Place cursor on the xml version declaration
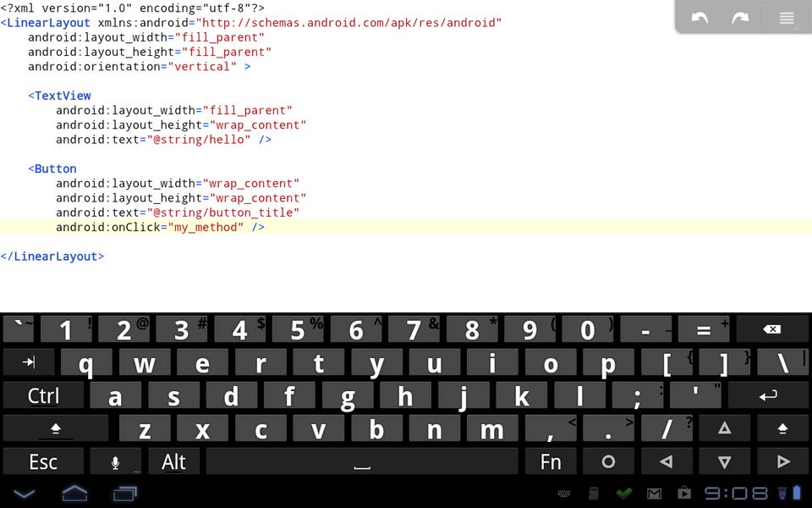812x508 pixels. tap(133, 8)
